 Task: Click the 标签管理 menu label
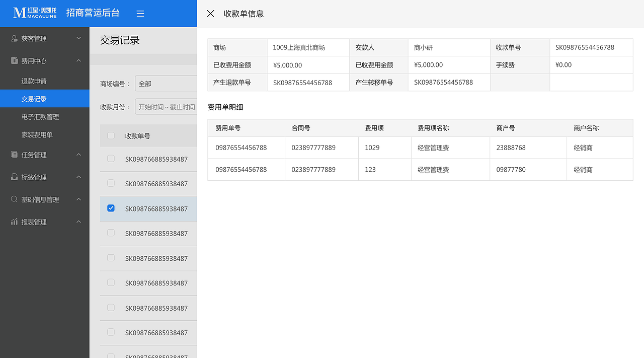pyautogui.click(x=34, y=177)
